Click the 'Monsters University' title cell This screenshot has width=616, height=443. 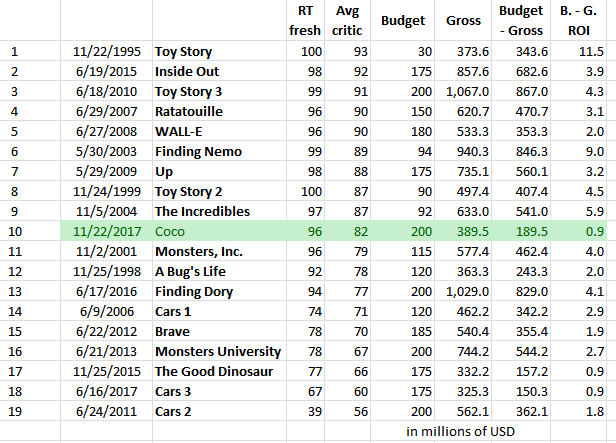point(218,352)
